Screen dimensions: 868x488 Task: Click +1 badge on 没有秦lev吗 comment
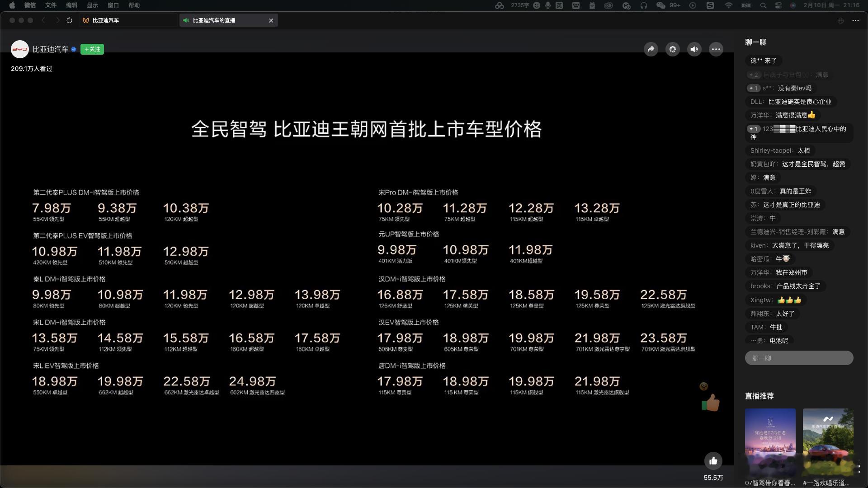point(753,89)
